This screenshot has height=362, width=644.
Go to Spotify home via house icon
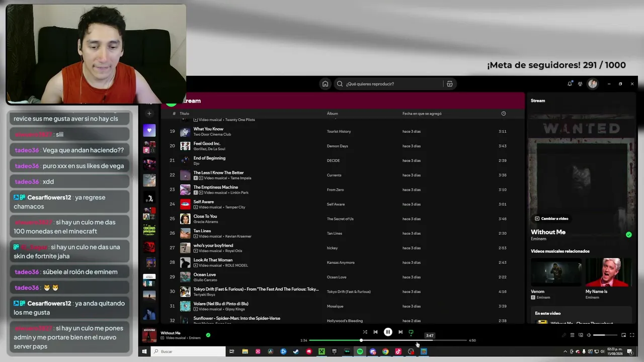tap(325, 84)
